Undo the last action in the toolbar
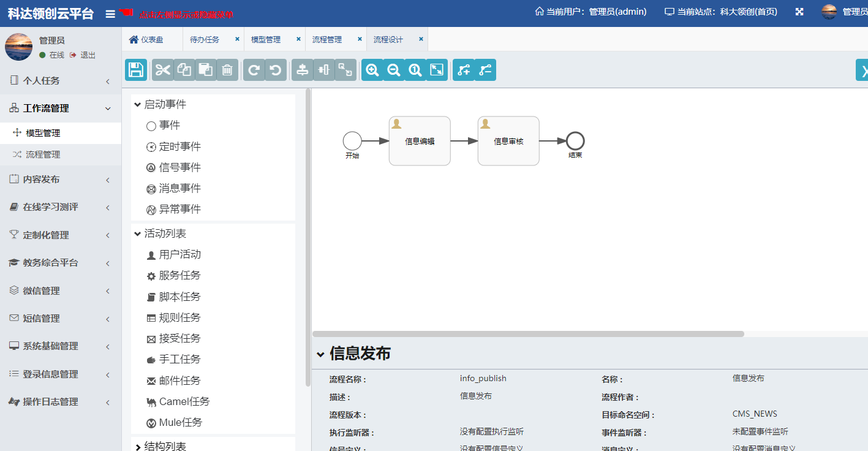 click(276, 70)
